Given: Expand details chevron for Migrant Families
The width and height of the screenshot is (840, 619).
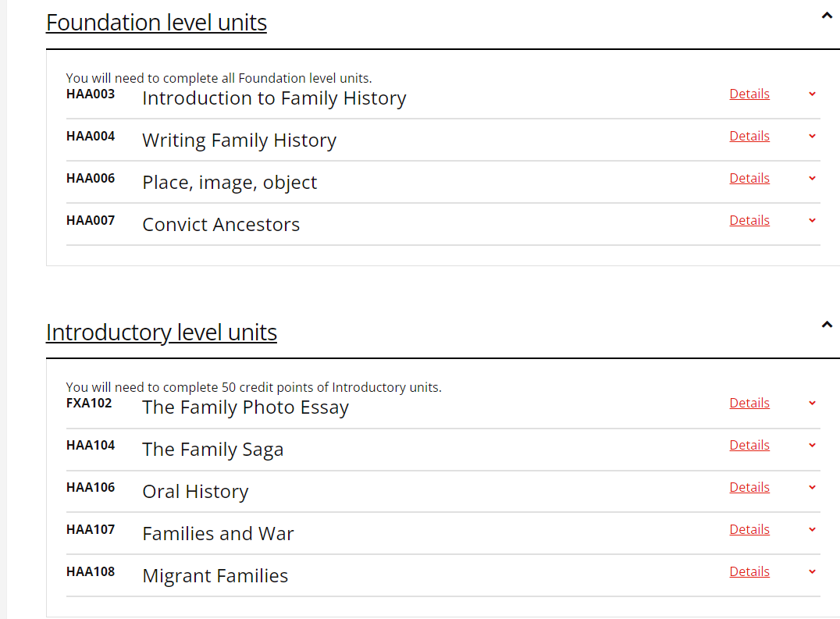Looking at the screenshot, I should click(812, 571).
